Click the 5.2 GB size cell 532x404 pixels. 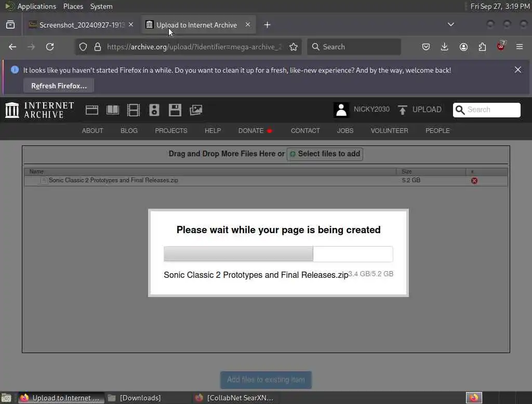click(411, 180)
